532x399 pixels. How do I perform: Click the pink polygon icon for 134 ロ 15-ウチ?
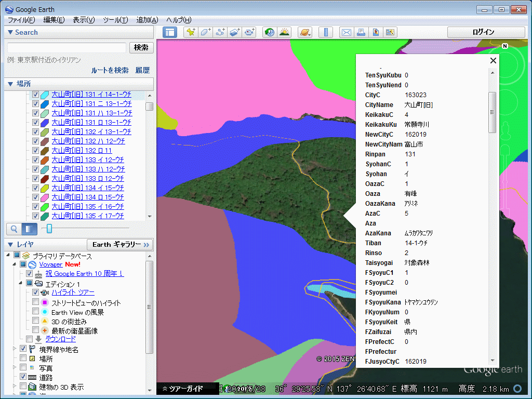[x=45, y=197]
